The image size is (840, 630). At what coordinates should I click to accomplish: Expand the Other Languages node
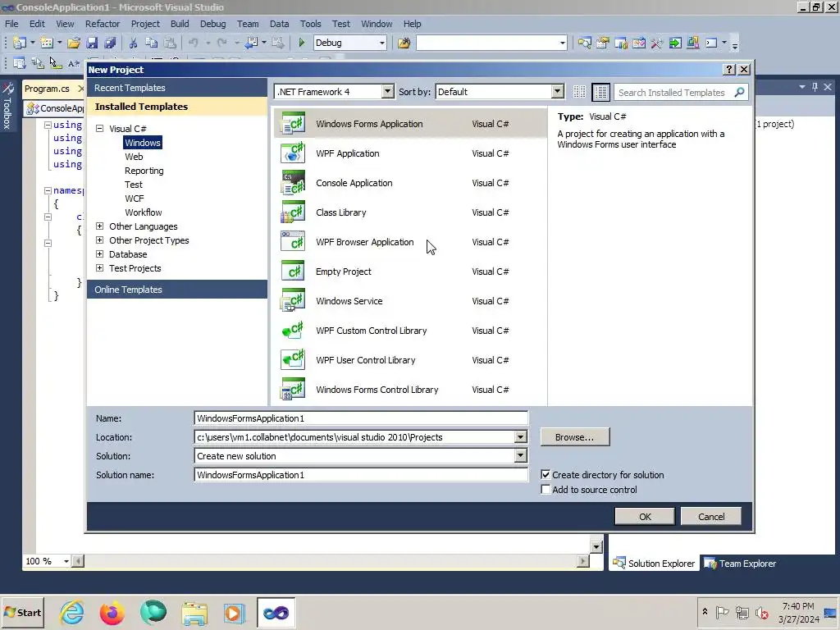[99, 226]
